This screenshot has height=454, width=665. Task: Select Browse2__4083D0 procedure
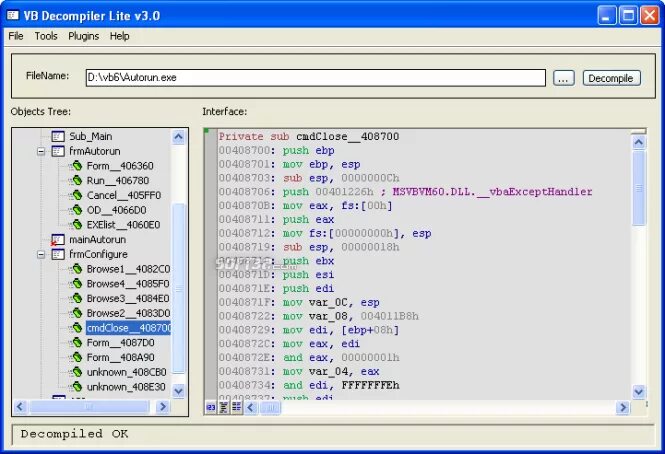click(x=128, y=313)
